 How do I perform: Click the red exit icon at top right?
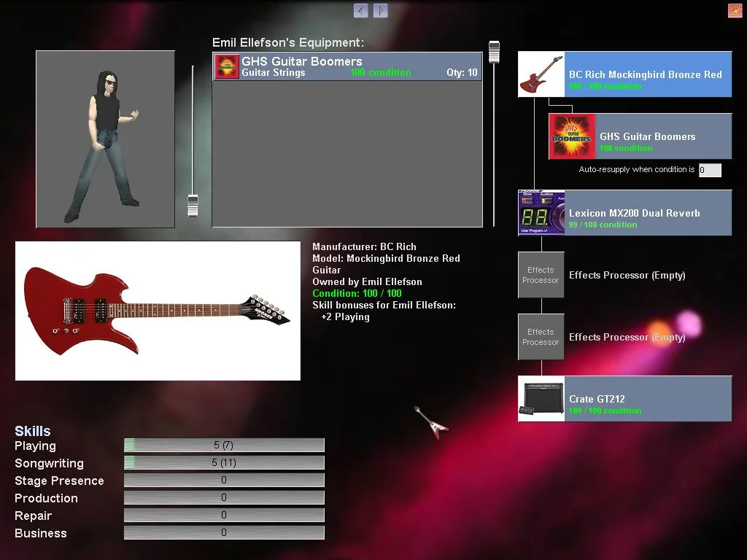735,10
